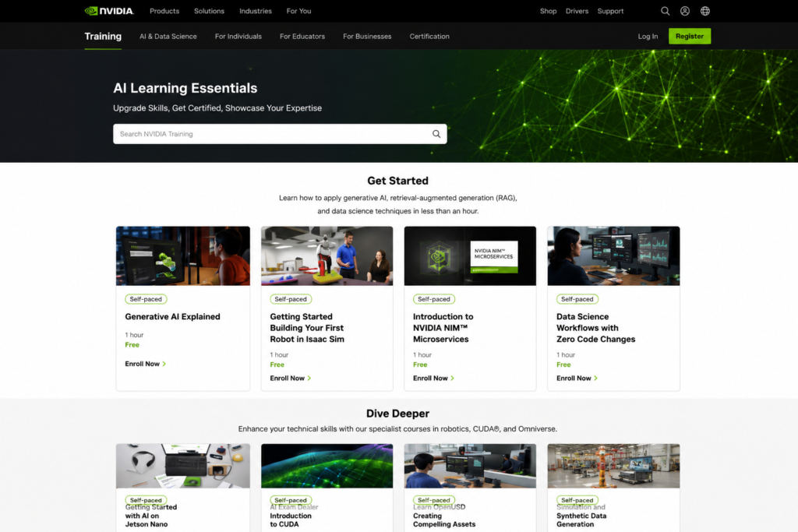Open the Creating Compelling Assets title

[443, 520]
